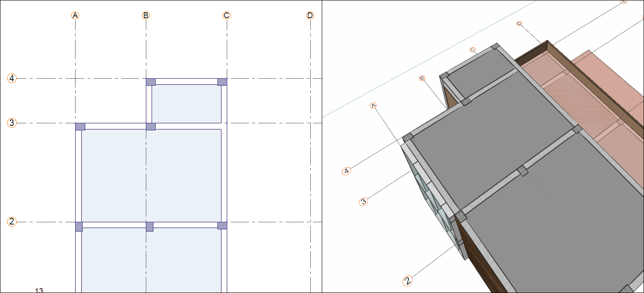Select beam on axis A between 2 and 3

(x=79, y=176)
